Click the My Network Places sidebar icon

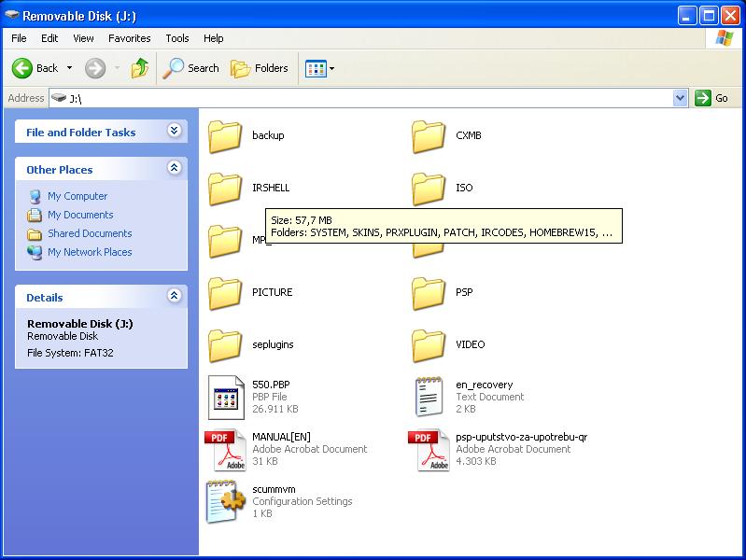35,252
